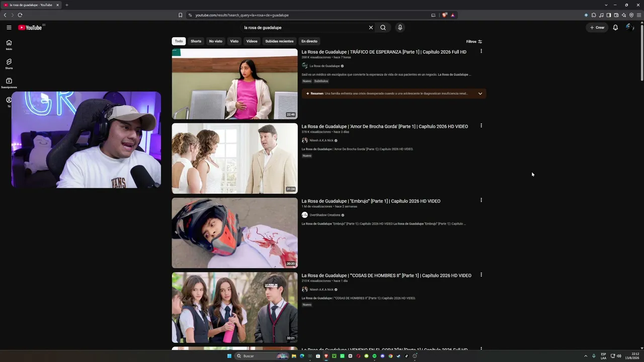
Task: Open Nitesh A.K.A Nick channel under Brocha Gorda
Action: click(321, 140)
